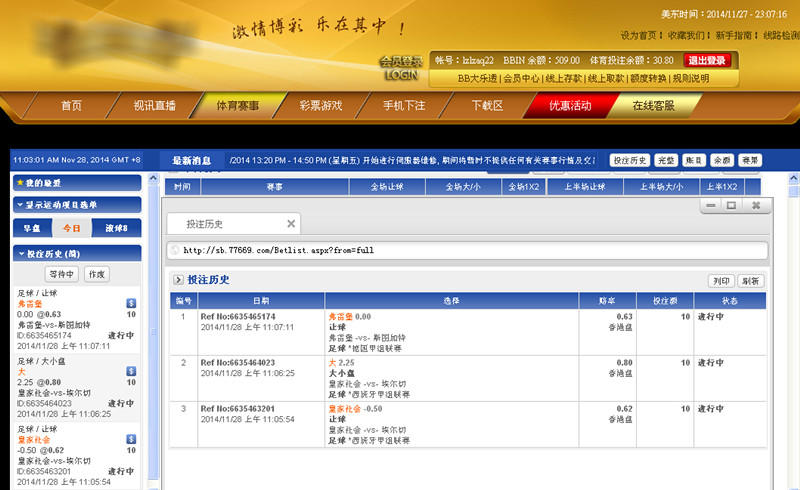
Task: Open the 下载区 navigation item
Action: coord(487,106)
